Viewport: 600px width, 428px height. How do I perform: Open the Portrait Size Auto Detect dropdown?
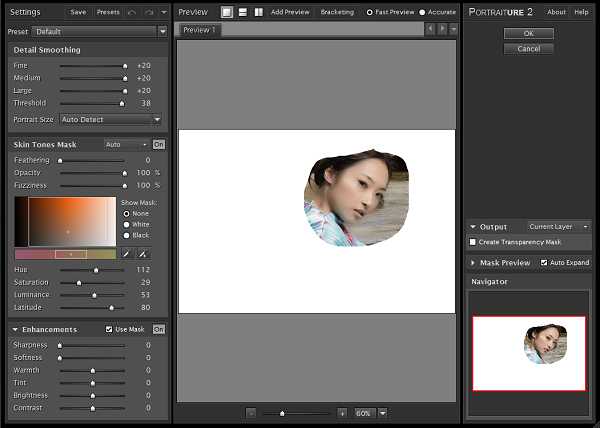[x=110, y=119]
